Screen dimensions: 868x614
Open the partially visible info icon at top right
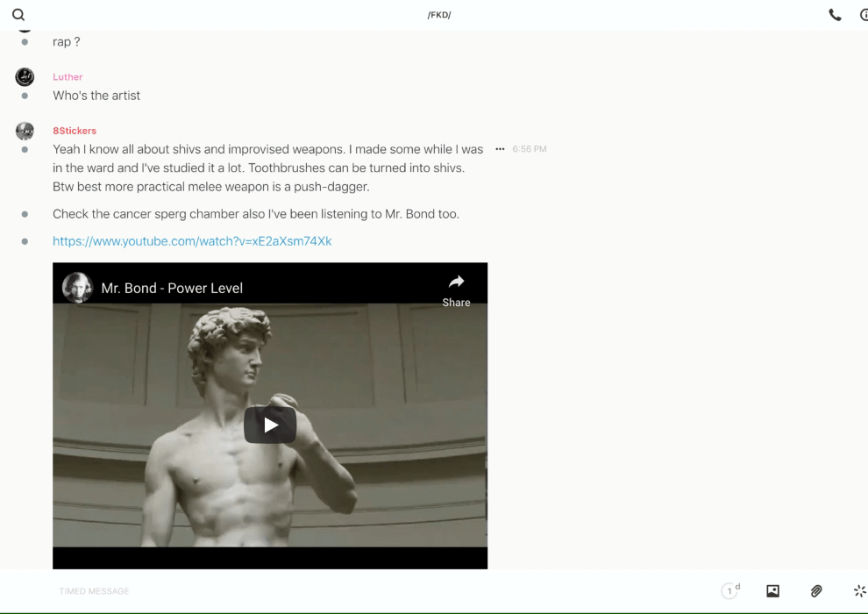pos(864,15)
